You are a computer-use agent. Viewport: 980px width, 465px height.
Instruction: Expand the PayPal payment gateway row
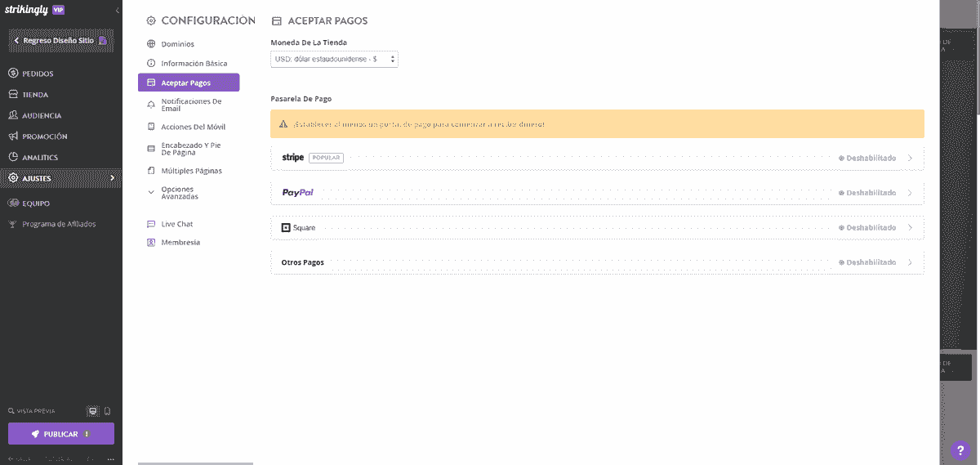pyautogui.click(x=597, y=193)
